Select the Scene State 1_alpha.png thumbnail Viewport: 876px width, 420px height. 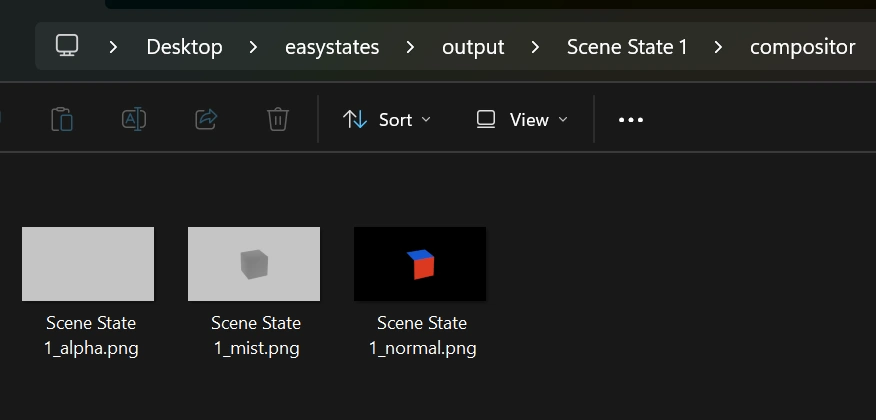point(88,264)
